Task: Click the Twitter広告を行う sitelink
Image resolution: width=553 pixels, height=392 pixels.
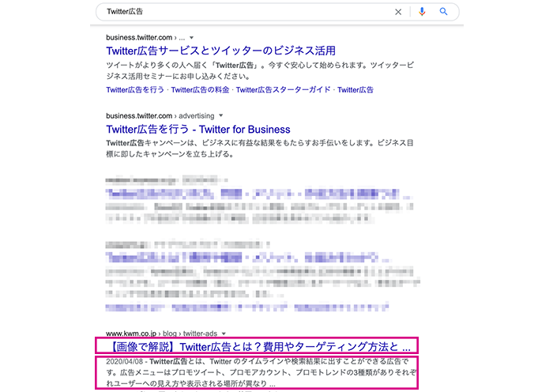Action: 135,90
